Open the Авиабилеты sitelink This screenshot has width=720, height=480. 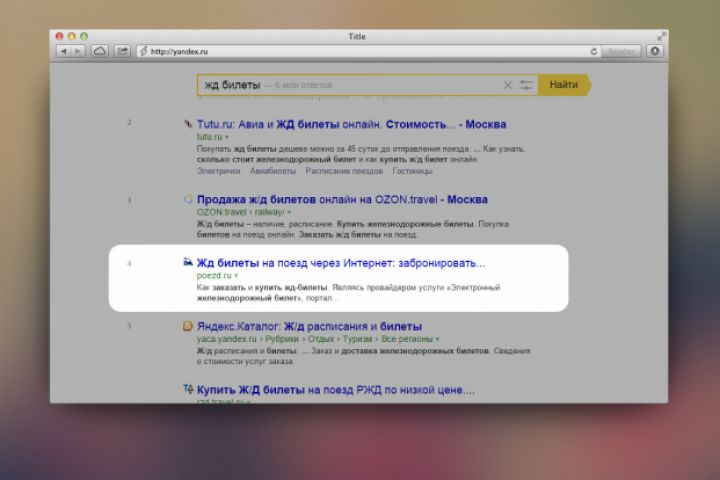pos(273,171)
